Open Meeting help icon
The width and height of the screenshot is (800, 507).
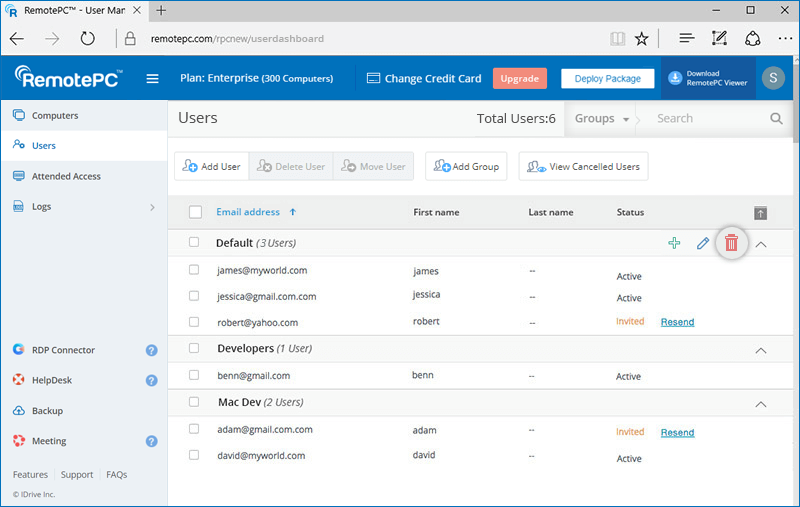152,441
